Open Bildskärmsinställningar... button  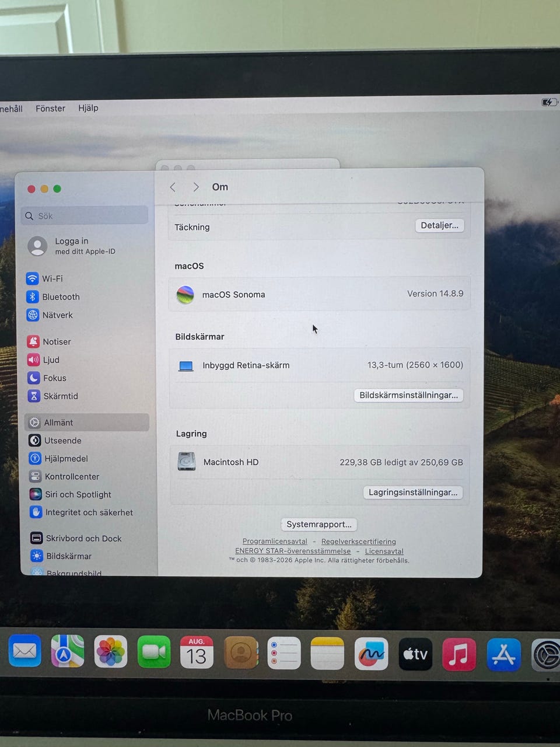point(408,395)
